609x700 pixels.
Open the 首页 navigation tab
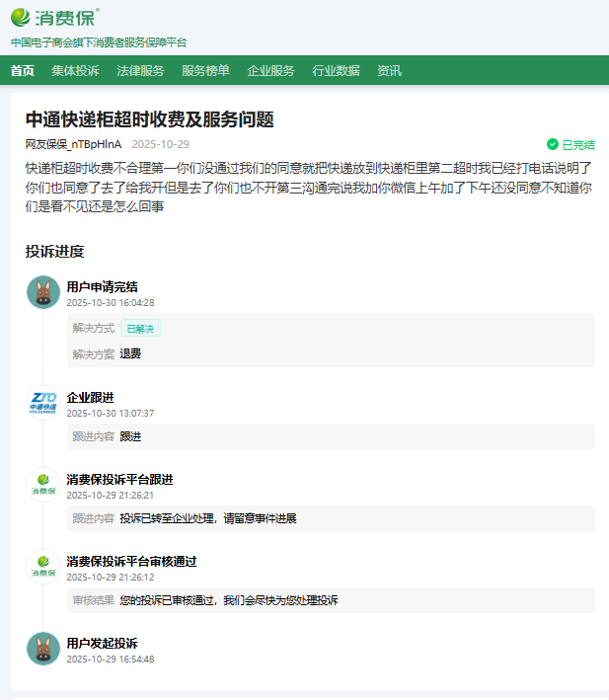pos(23,70)
